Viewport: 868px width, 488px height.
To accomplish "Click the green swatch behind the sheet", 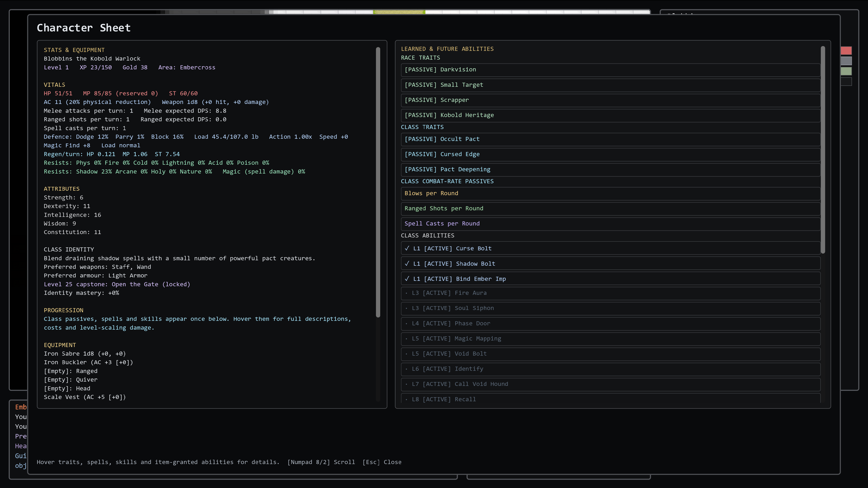I will pos(846,71).
